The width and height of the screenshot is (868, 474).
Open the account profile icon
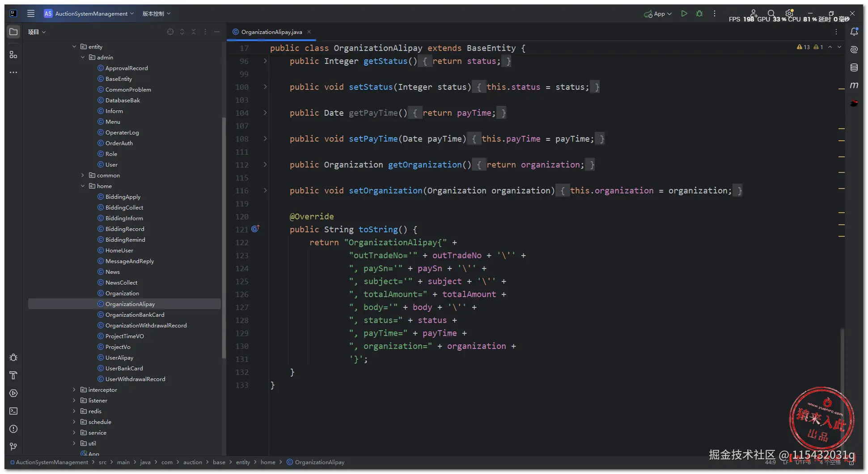754,13
